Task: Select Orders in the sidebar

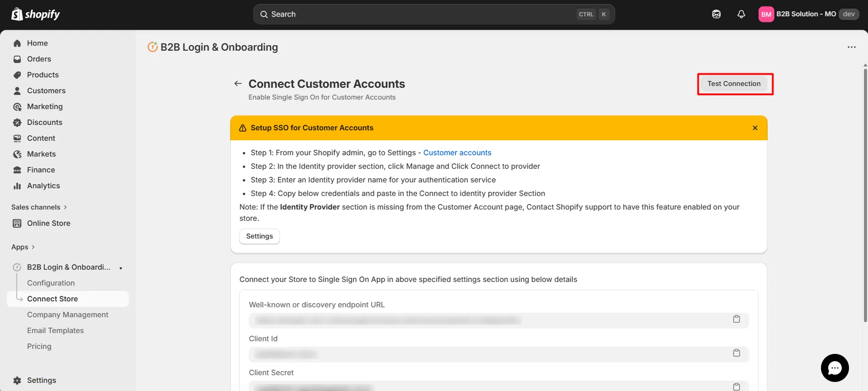Action: pyautogui.click(x=39, y=59)
